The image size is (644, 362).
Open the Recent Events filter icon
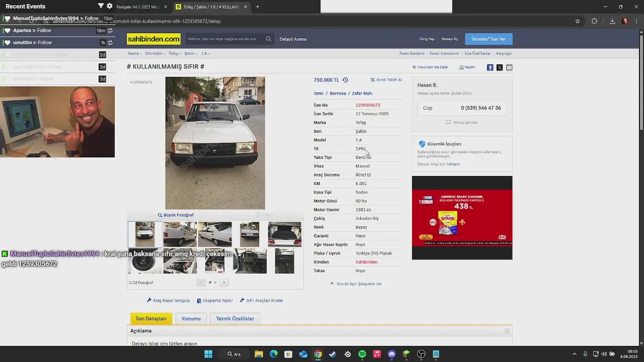click(101, 6)
